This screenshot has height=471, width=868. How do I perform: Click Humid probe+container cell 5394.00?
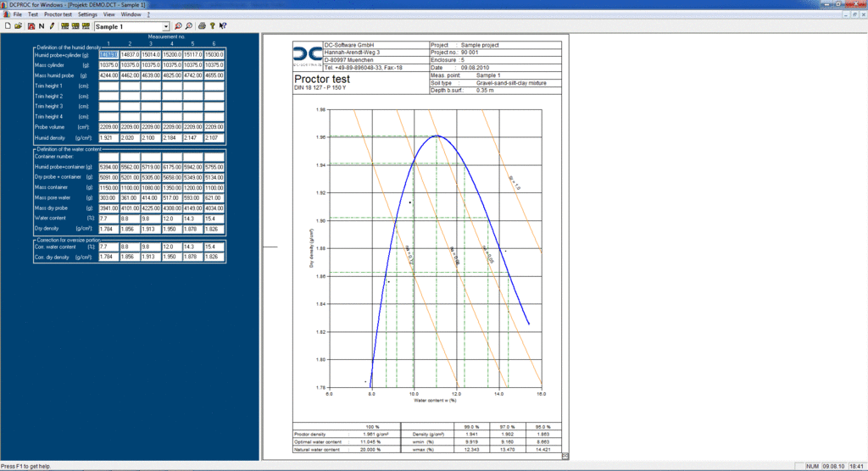(108, 167)
